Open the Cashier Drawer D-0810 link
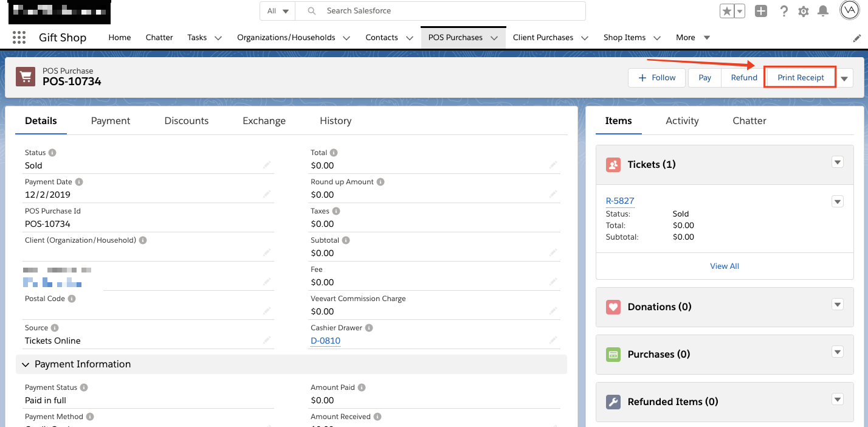 (x=325, y=341)
